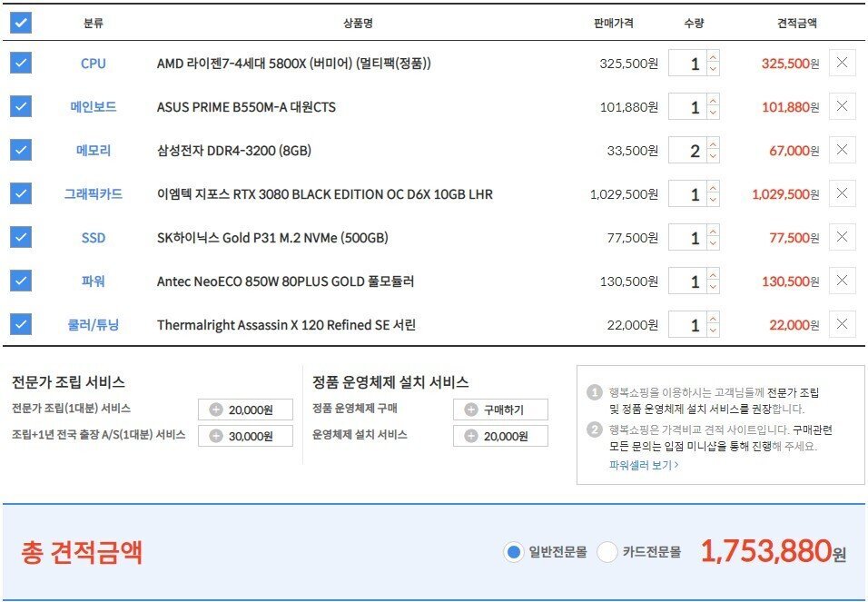Click product name 삼성전자 DDR4-3200 (8GB)
Viewport: 868px width, 602px height.
234,151
